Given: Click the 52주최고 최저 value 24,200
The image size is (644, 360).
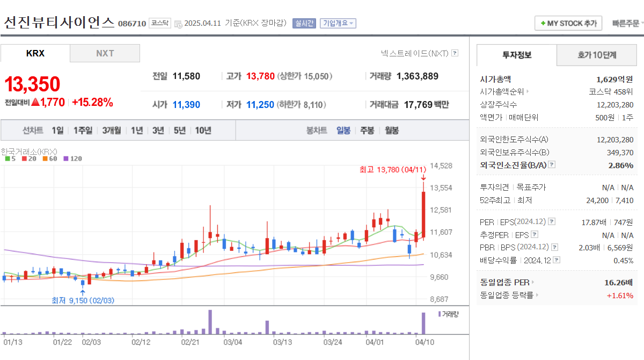Looking at the screenshot, I should click(x=597, y=200).
